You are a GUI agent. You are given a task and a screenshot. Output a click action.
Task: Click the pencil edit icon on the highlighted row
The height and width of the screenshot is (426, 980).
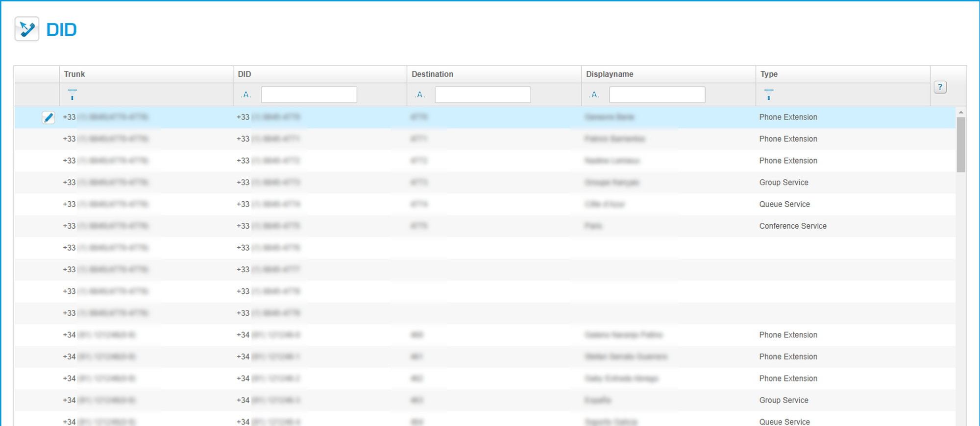(x=48, y=118)
